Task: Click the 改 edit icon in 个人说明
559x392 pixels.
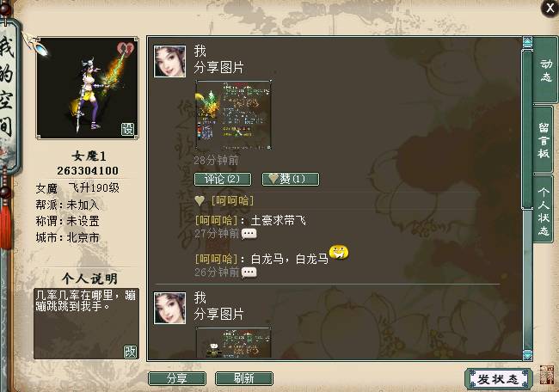Action: click(130, 352)
